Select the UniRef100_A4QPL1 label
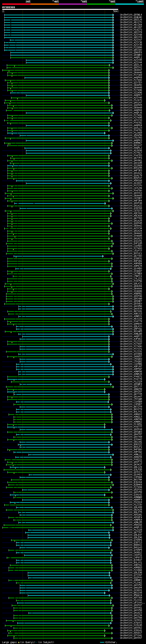 click(131, 58)
